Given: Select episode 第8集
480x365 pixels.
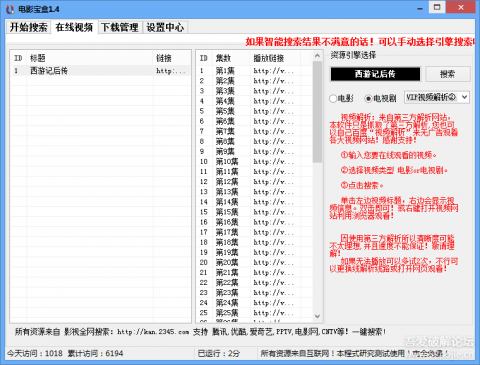Looking at the screenshot, I should click(x=255, y=141).
